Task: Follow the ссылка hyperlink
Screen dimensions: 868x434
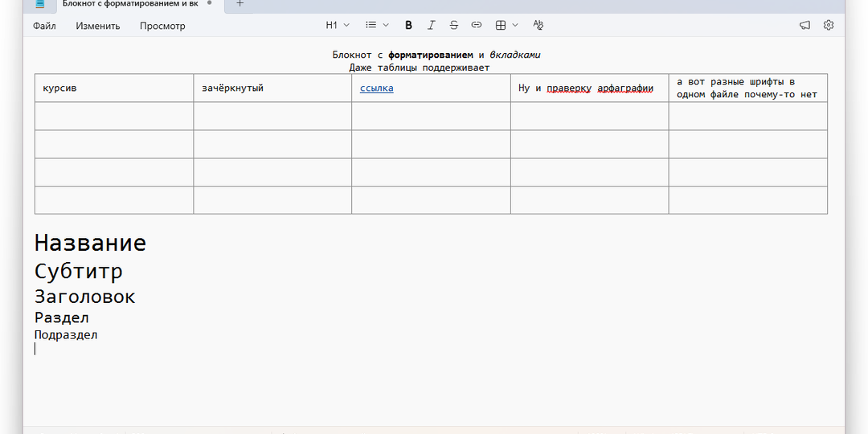Action: 376,88
